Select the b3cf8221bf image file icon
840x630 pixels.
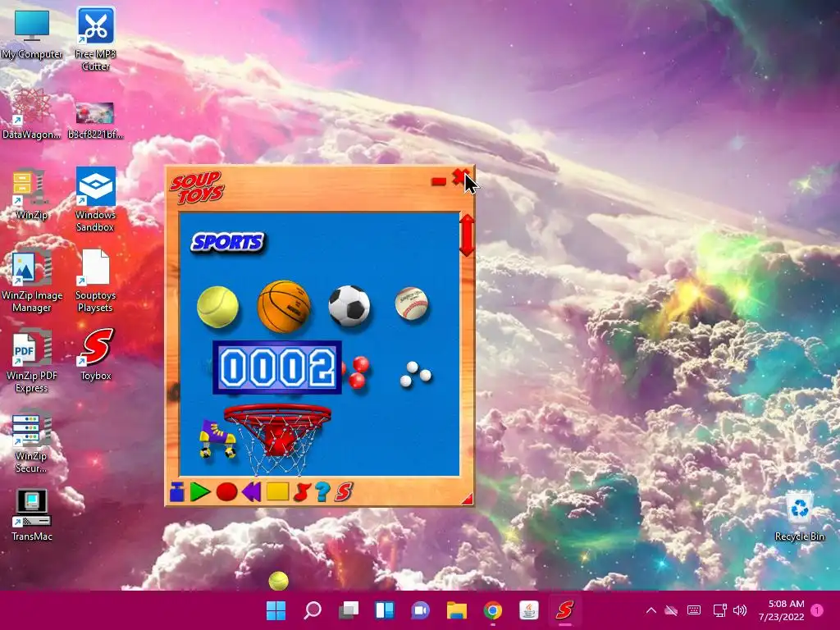95,120
